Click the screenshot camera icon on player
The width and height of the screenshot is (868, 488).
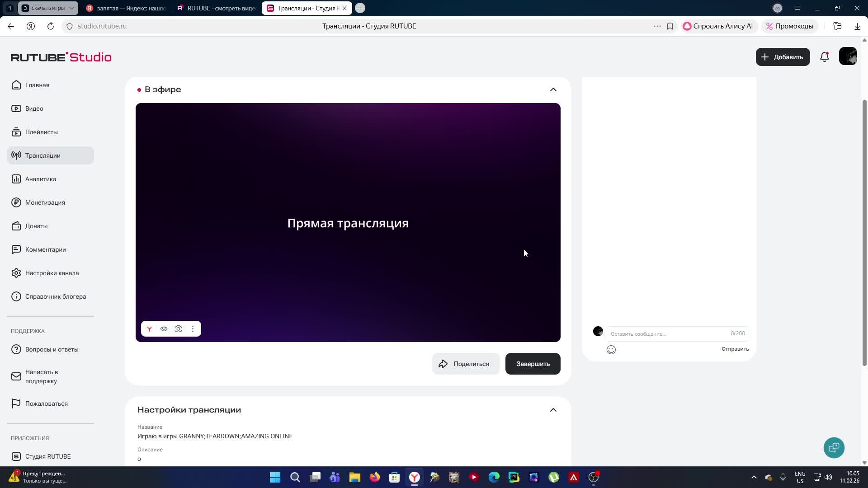178,329
